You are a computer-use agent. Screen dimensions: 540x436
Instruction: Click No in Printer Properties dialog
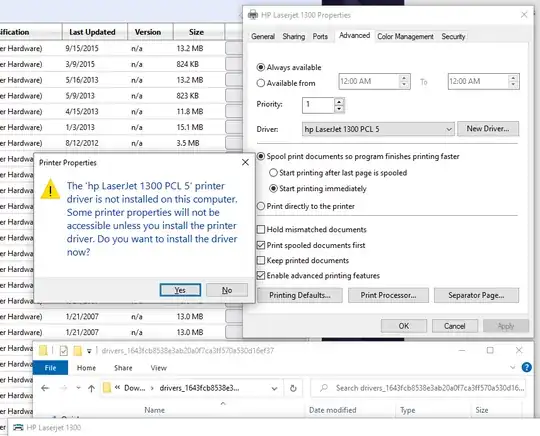227,290
